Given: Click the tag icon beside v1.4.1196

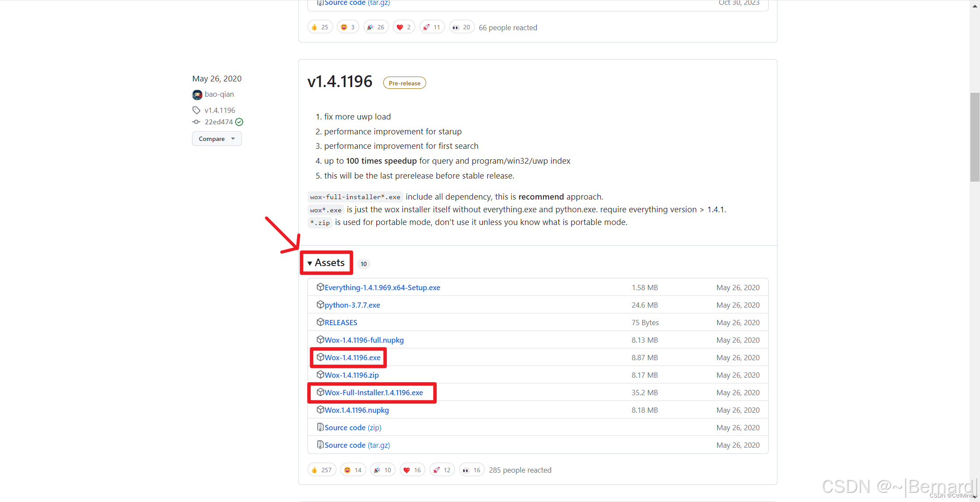Looking at the screenshot, I should [x=196, y=110].
